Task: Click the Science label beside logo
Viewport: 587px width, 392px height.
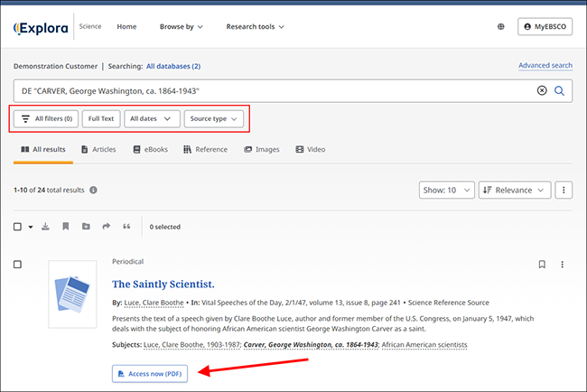Action: coord(90,26)
